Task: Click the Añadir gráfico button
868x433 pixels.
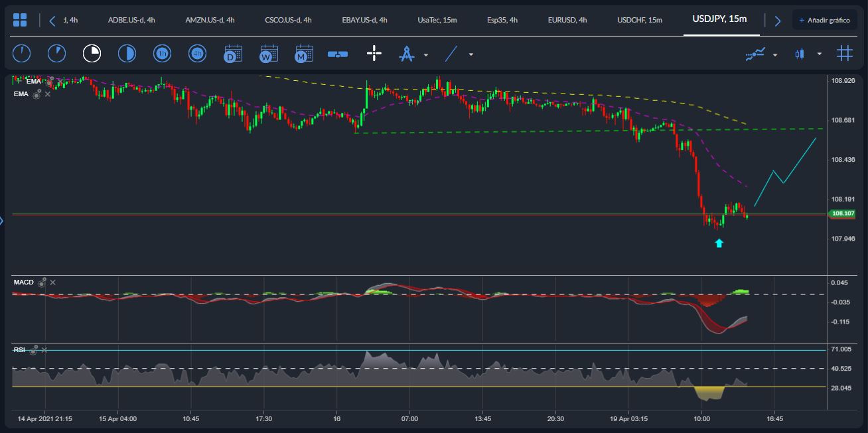Action: click(x=825, y=20)
